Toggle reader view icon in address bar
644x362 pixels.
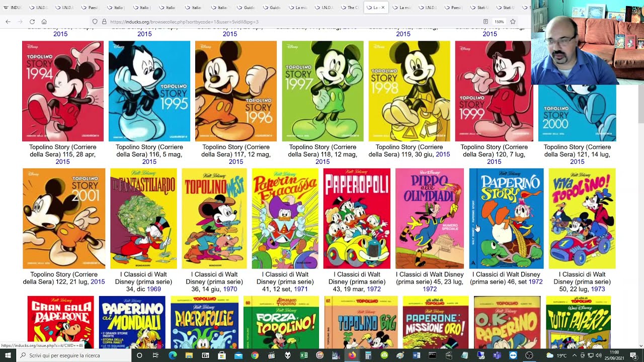coord(486,22)
